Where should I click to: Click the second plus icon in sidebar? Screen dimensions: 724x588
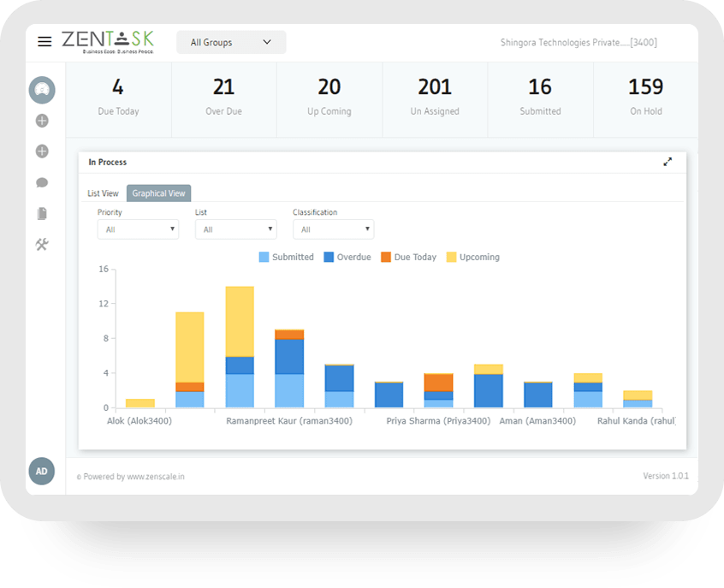click(x=41, y=151)
